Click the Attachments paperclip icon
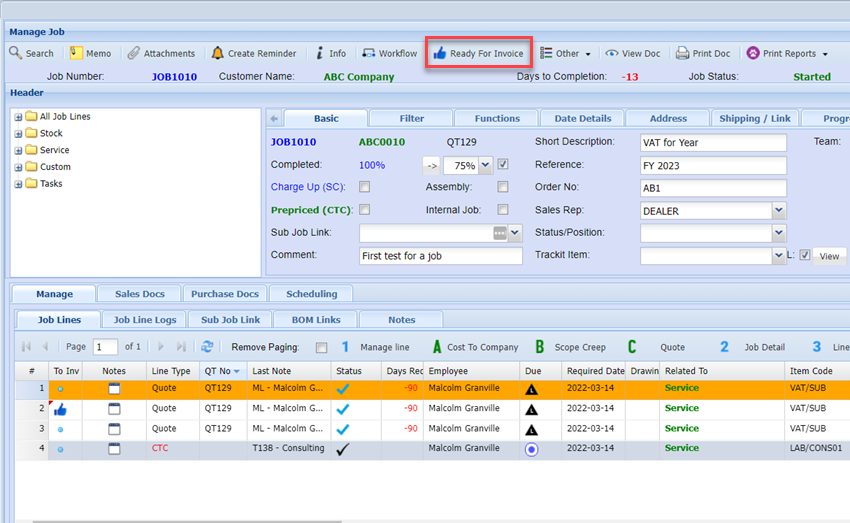850x523 pixels. point(133,53)
